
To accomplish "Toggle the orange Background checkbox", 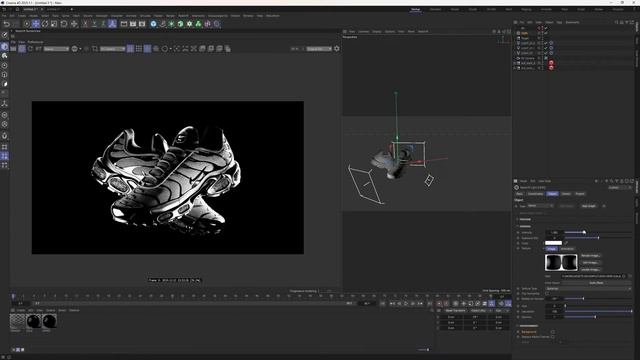I will pyautogui.click(x=553, y=332).
